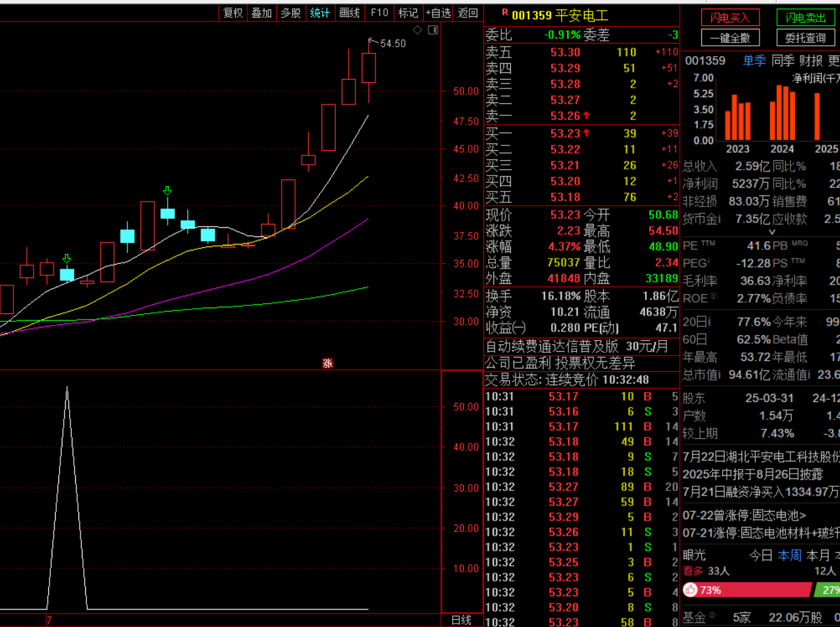Click the info icon beside 基金
Viewport: 840px width, 627px height.
point(712,615)
